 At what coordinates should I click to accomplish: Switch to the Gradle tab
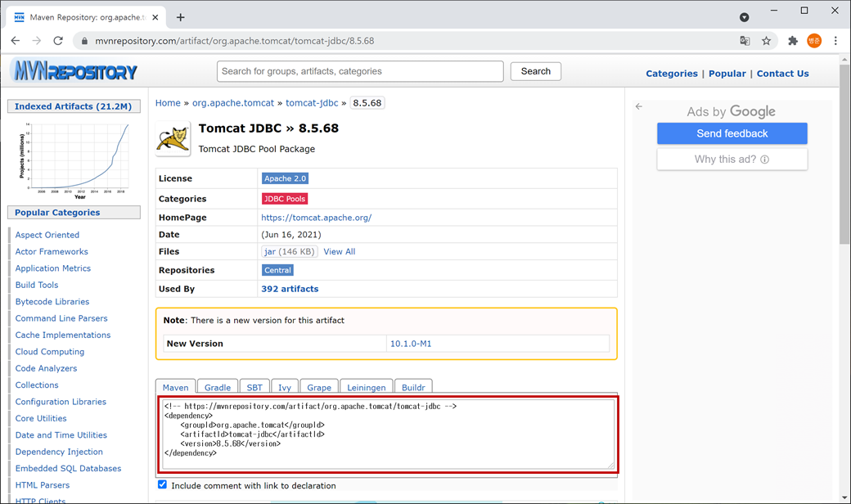218,386
